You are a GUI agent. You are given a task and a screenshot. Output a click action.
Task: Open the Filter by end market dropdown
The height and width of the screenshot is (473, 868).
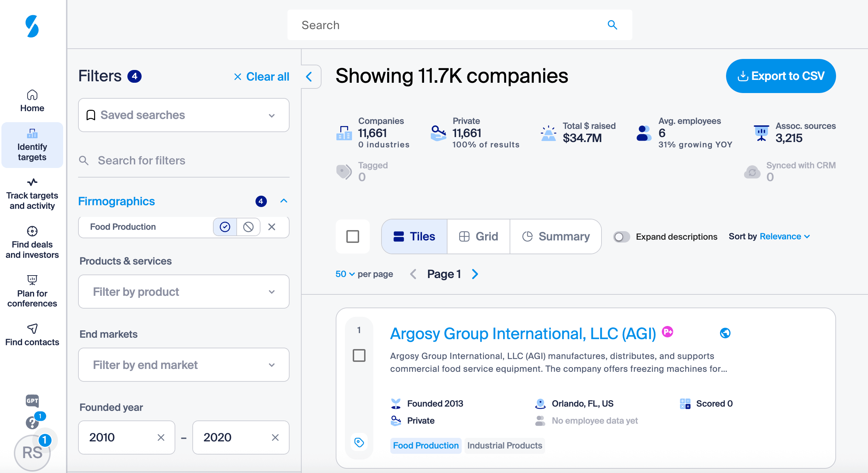point(183,365)
